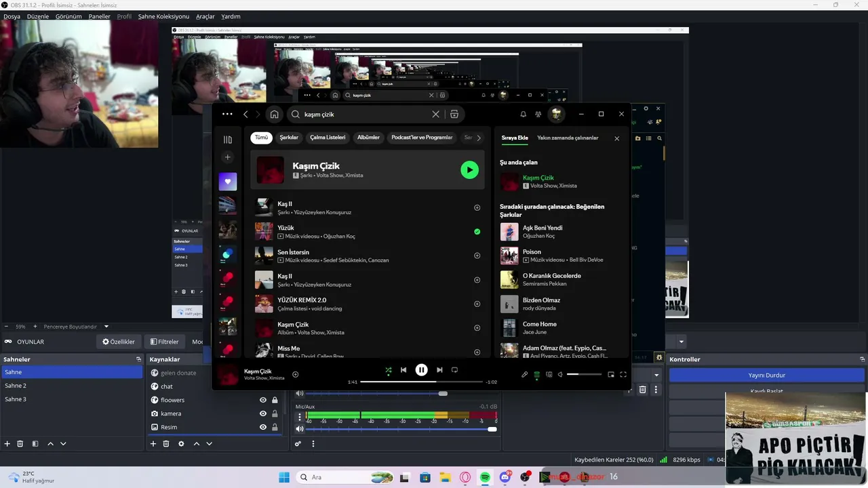Open Your Library in Spotify sidebar
868x488 pixels.
[x=228, y=140]
